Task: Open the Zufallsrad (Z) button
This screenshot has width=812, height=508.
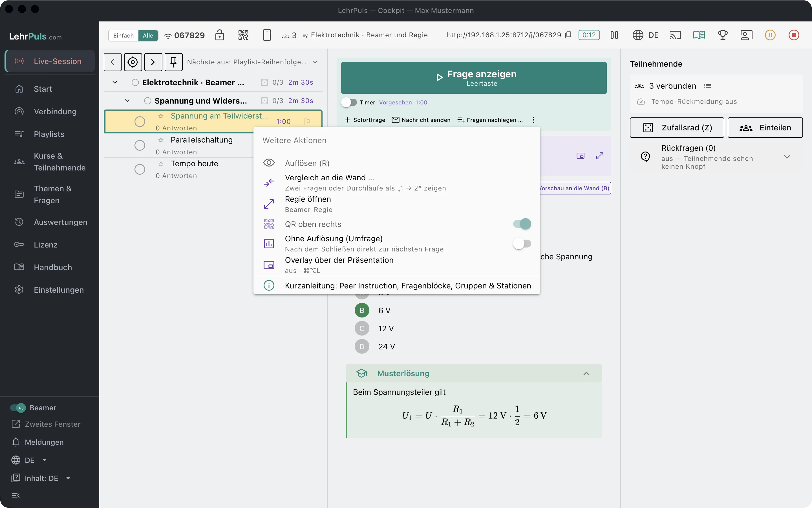Action: (677, 128)
